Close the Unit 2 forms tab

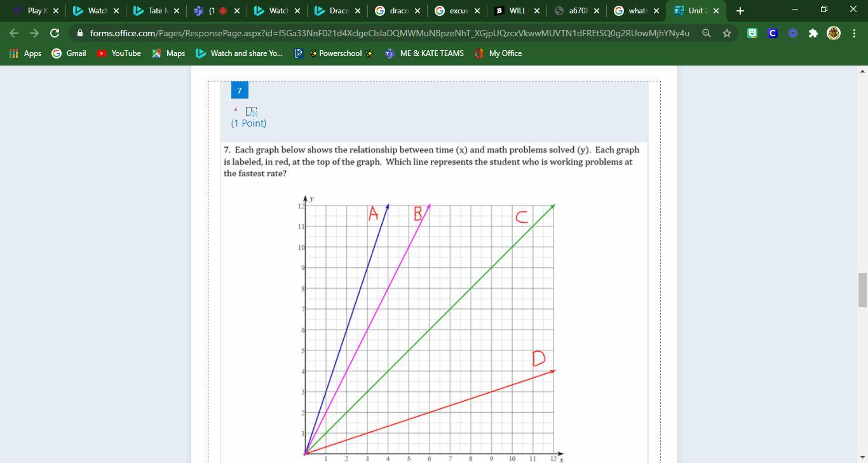[x=716, y=11]
